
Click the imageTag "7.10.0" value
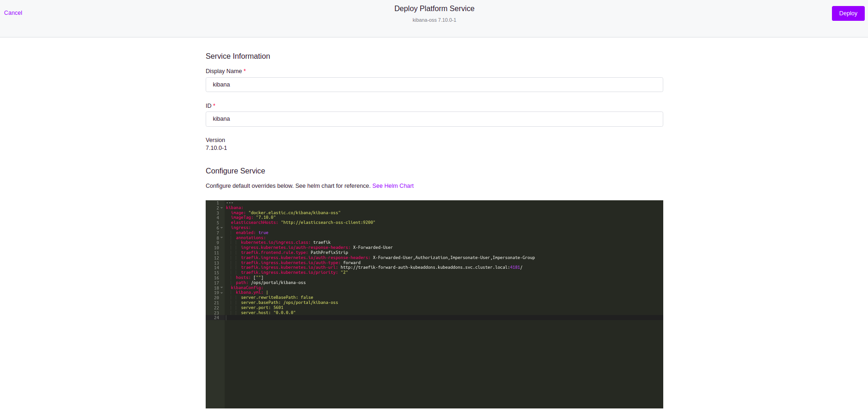(x=266, y=217)
